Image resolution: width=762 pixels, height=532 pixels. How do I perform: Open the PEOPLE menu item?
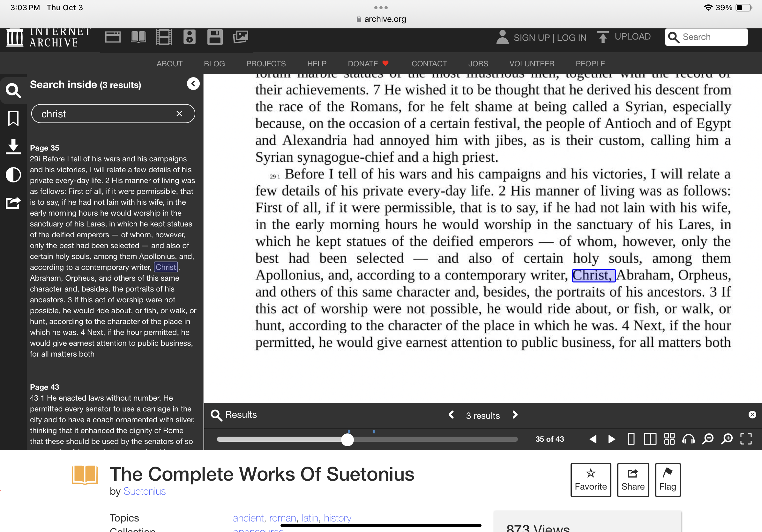pyautogui.click(x=590, y=64)
